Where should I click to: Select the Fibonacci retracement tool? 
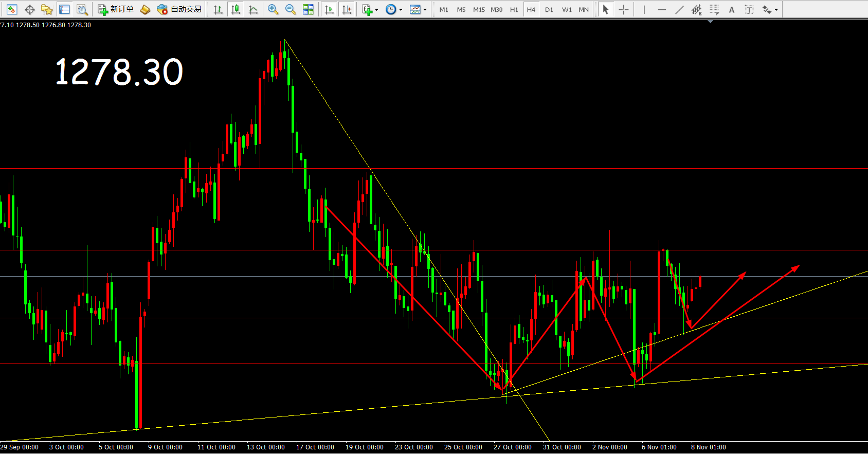(x=714, y=9)
